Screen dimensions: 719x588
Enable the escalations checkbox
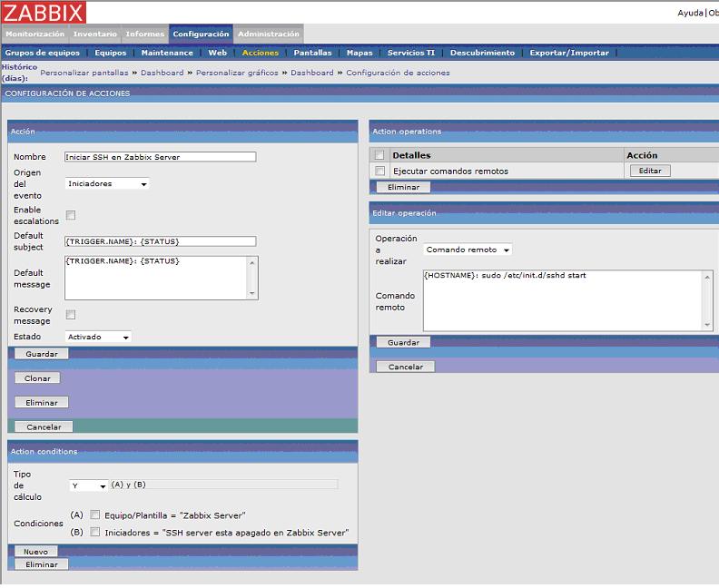click(x=71, y=215)
